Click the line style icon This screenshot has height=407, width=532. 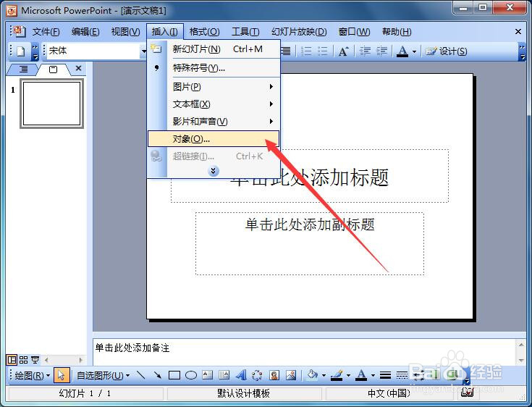pyautogui.click(x=385, y=375)
